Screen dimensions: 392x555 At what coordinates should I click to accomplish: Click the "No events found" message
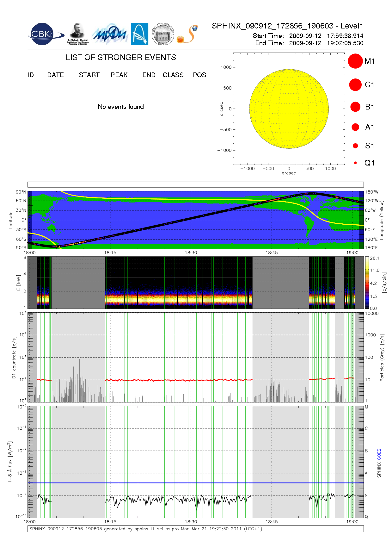(121, 107)
